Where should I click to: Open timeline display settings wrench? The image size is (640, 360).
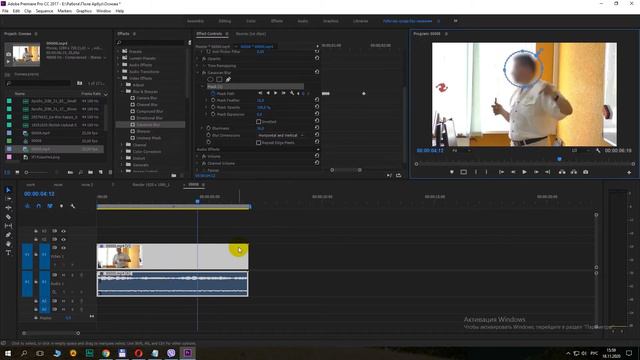point(73,206)
